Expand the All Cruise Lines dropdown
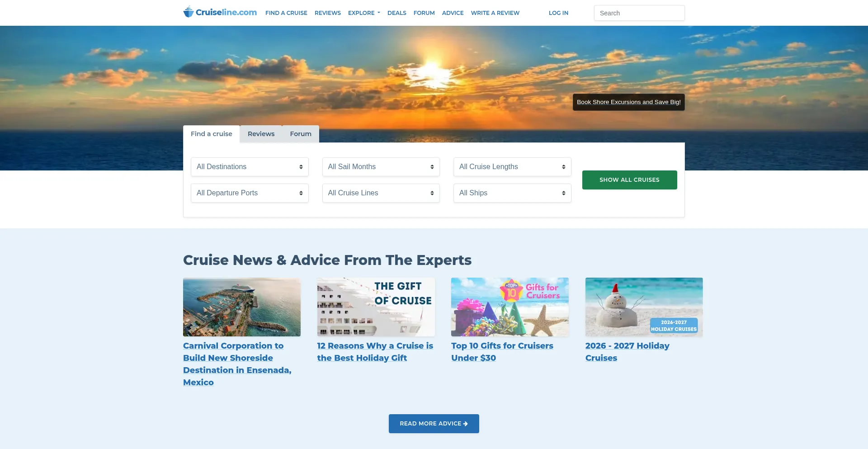This screenshot has width=868, height=449. (x=381, y=193)
